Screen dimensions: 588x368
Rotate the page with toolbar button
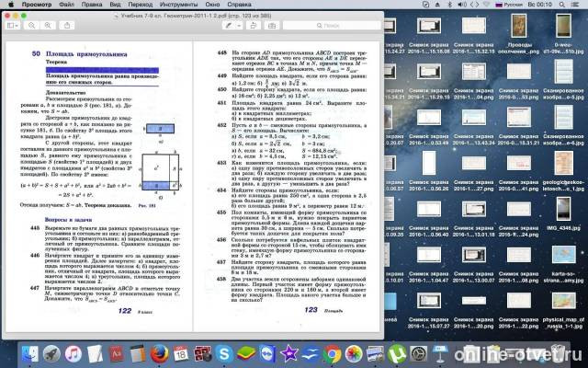pos(254,26)
